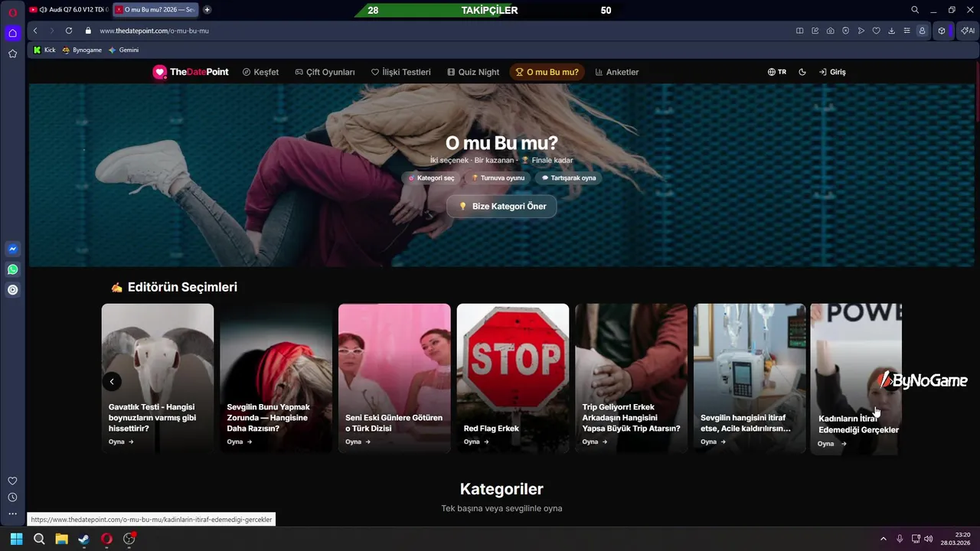Open sidebar history clock icon
Viewport: 980px width, 551px height.
[12, 497]
